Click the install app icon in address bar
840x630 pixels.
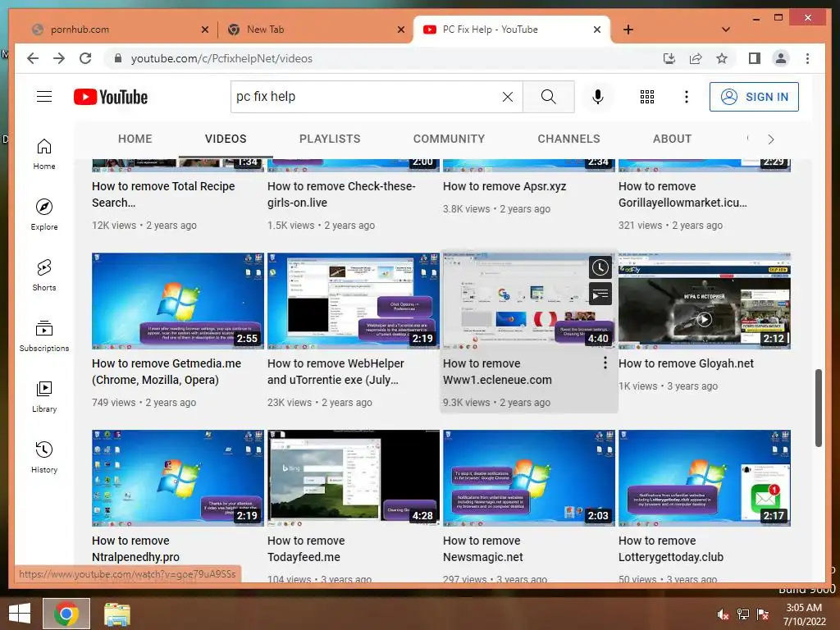click(x=669, y=58)
